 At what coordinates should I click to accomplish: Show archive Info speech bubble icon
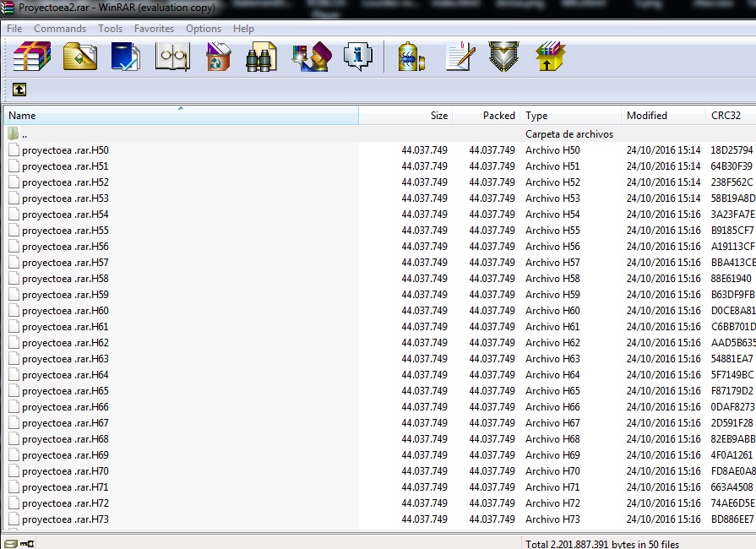click(x=358, y=57)
